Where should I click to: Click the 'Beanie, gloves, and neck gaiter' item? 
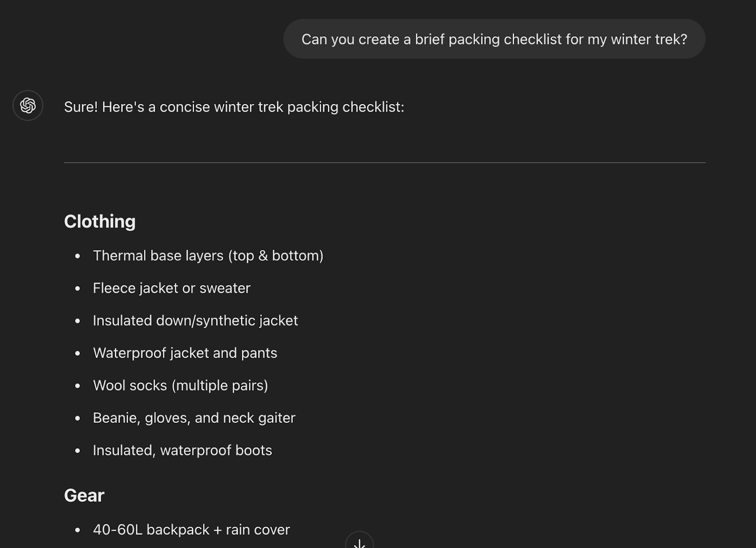coord(194,418)
